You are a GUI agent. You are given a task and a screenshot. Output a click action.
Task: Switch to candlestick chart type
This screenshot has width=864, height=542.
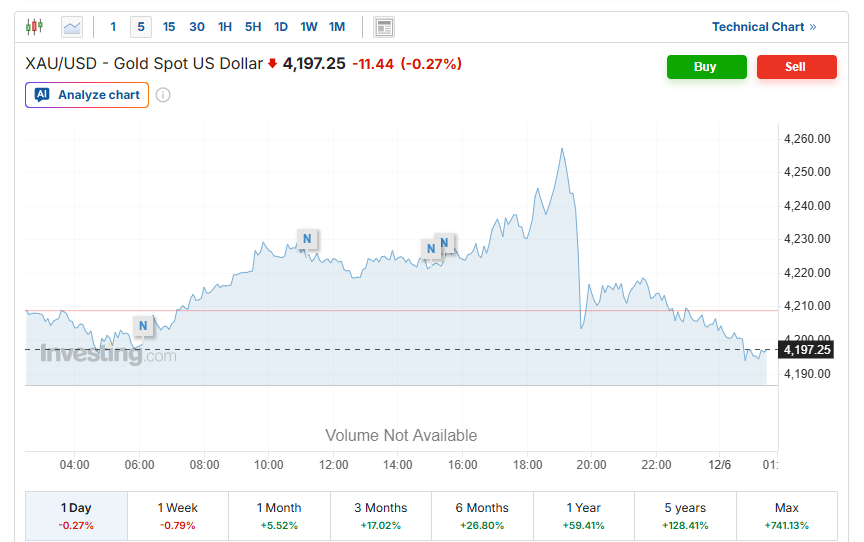coord(35,27)
